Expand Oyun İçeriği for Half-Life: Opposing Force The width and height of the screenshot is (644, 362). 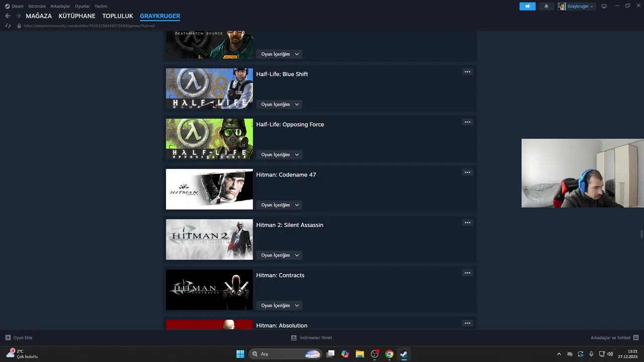[x=279, y=155]
